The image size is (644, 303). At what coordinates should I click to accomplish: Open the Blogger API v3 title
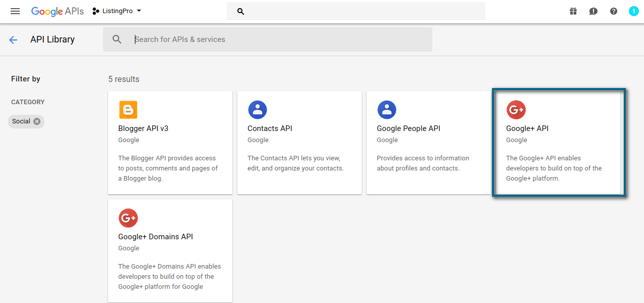click(x=143, y=128)
